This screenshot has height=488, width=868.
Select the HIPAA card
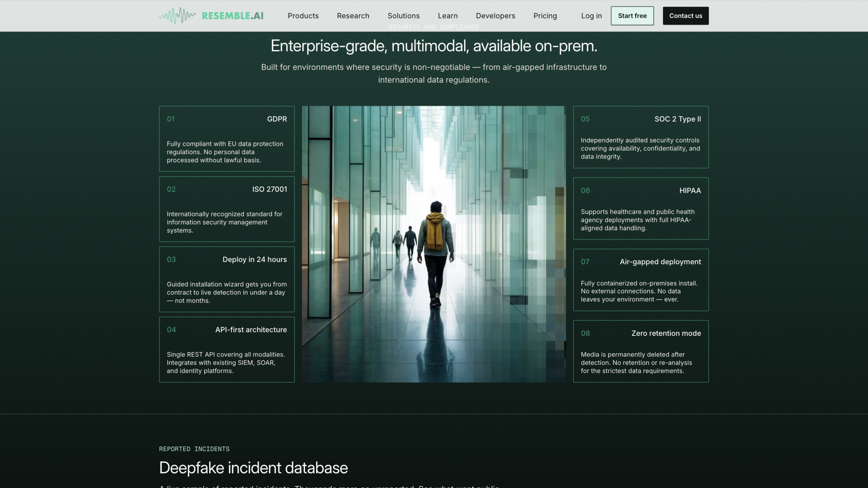point(641,208)
